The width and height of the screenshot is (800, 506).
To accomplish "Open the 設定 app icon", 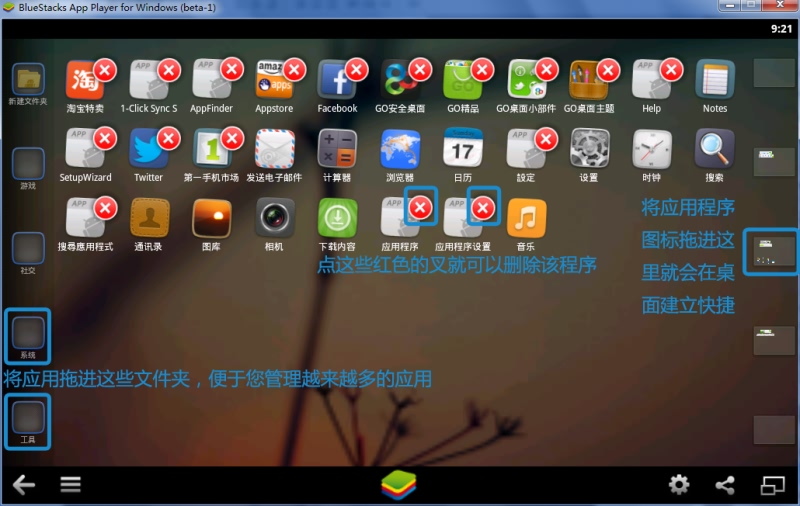I will click(526, 149).
